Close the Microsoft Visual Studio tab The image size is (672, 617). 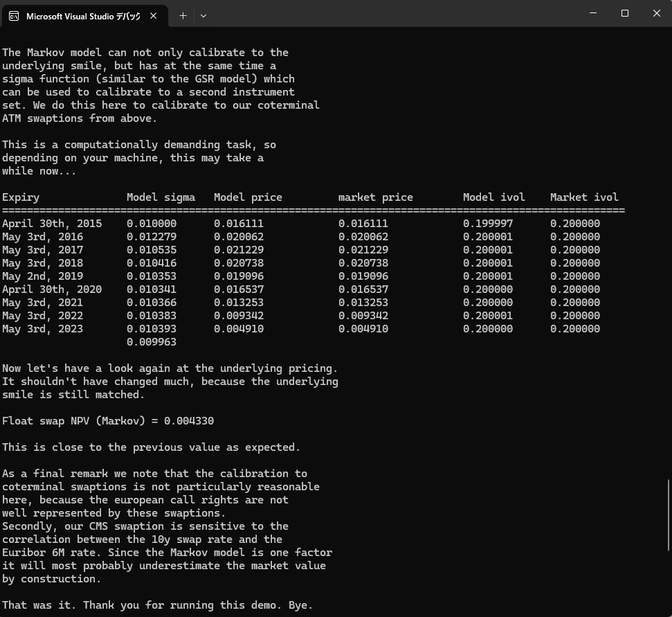point(154,16)
